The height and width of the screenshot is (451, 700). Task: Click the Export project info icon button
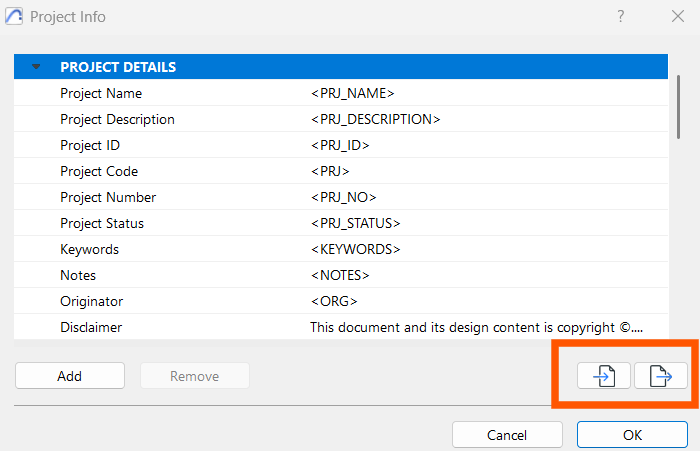click(x=661, y=376)
